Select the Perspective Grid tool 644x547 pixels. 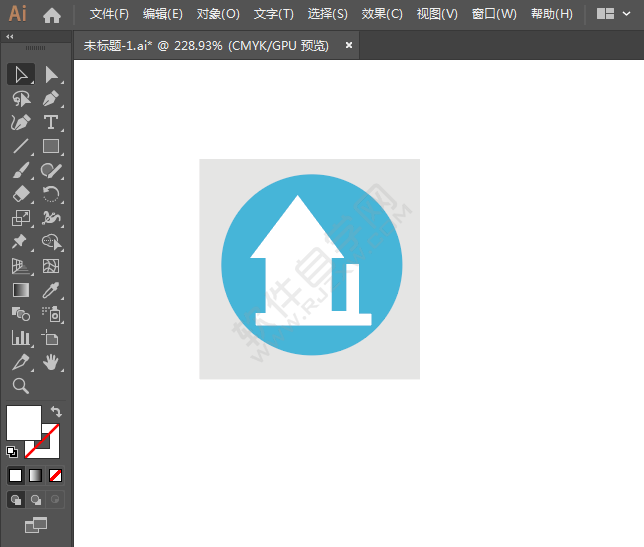point(21,266)
